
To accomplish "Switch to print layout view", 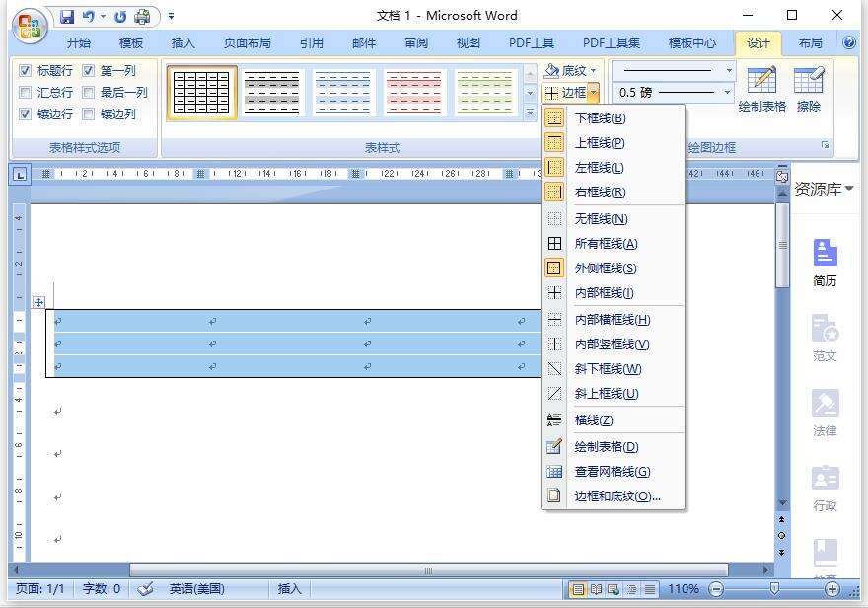I will 578,589.
